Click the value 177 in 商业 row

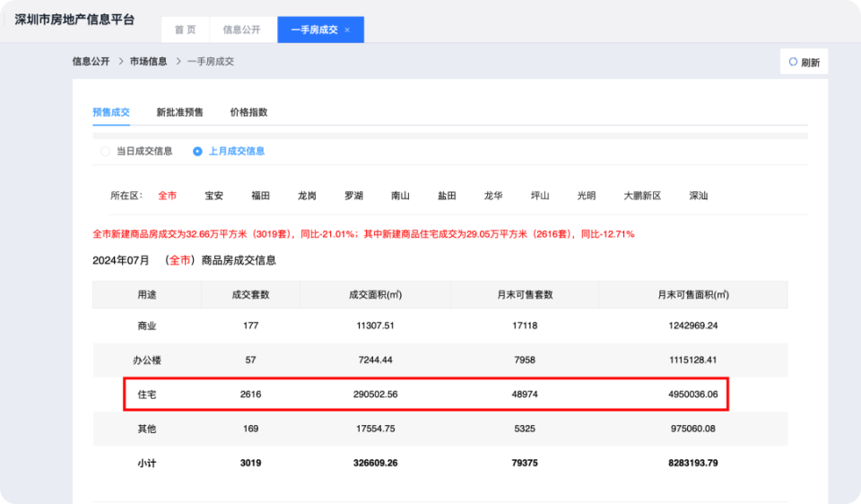pos(250,326)
